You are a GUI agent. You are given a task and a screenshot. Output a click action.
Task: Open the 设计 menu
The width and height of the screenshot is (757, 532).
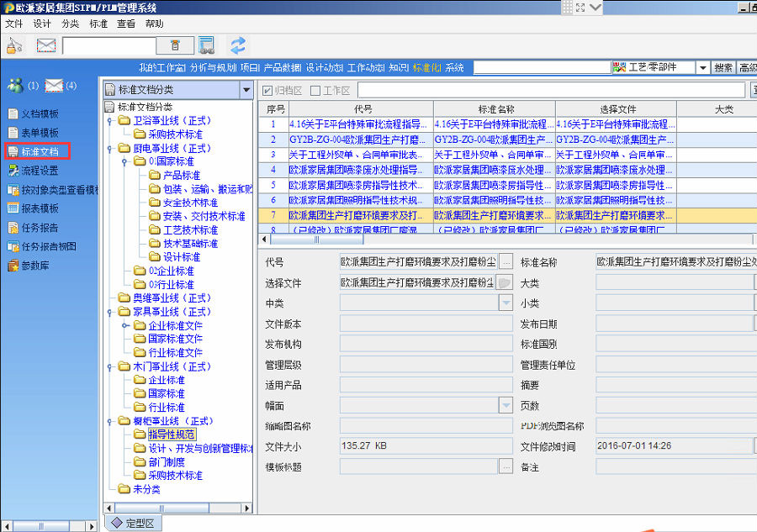[x=42, y=24]
